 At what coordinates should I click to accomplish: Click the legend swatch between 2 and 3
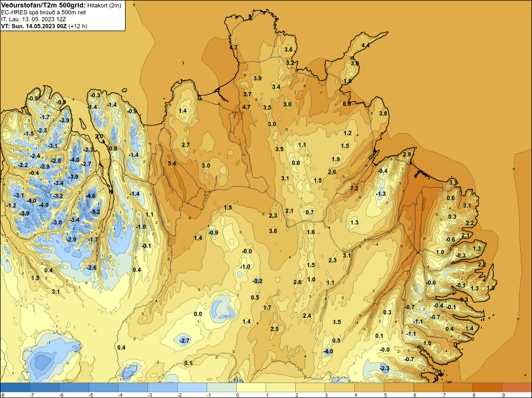(310, 387)
